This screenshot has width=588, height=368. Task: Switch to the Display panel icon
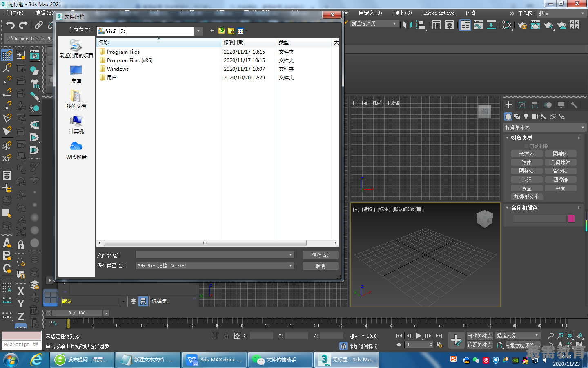click(561, 105)
